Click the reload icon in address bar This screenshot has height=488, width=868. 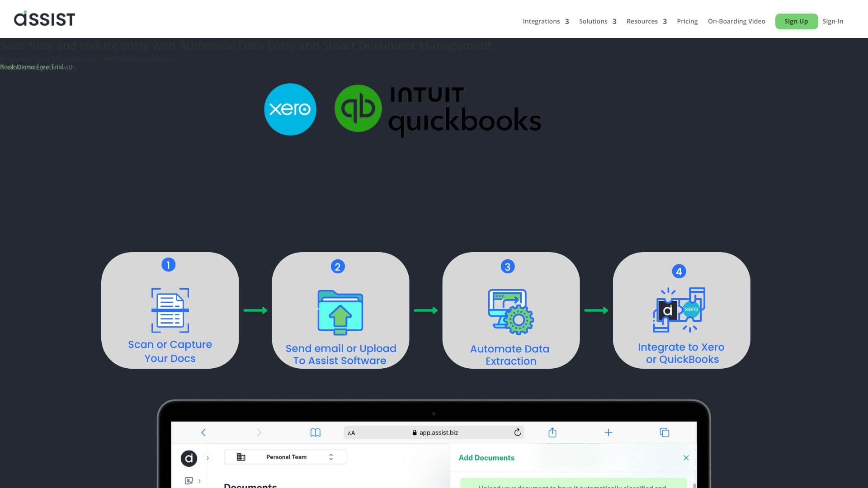coord(518,432)
